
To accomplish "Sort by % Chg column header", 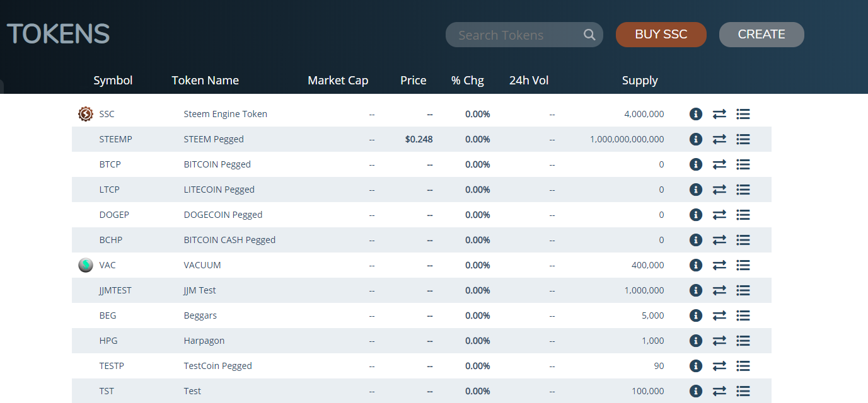I will [468, 81].
